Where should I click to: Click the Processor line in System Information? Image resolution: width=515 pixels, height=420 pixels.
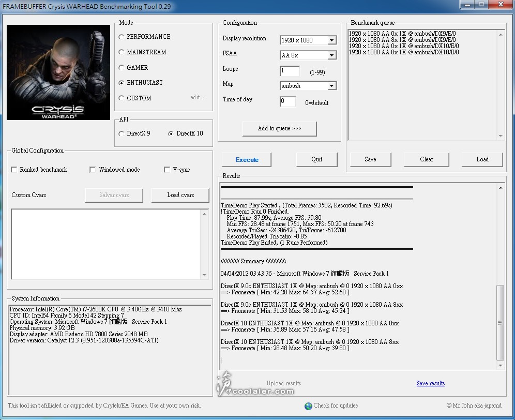tap(96, 309)
